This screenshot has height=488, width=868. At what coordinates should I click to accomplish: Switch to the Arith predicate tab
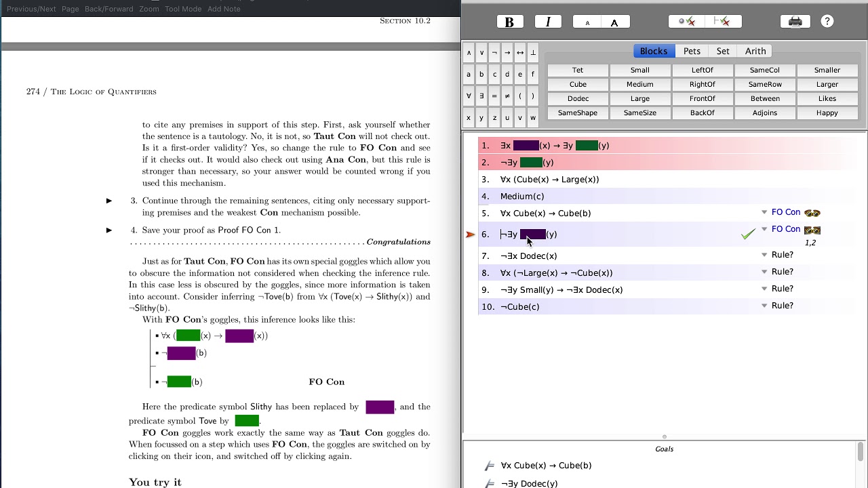click(x=755, y=51)
